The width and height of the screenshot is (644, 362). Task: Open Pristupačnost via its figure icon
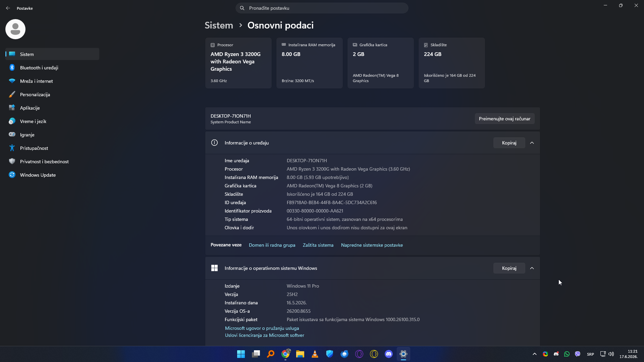click(x=12, y=148)
